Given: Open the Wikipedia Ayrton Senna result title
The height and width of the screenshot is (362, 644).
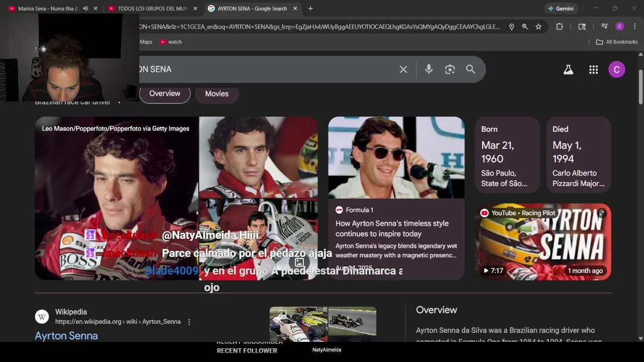Looking at the screenshot, I should click(x=66, y=336).
